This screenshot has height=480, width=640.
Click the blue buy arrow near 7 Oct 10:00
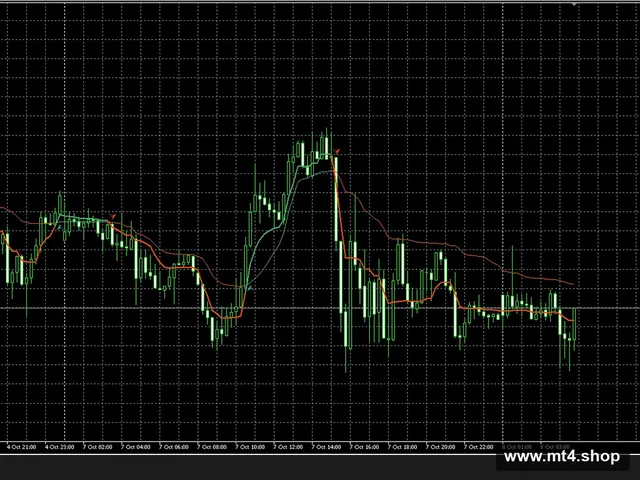pyautogui.click(x=249, y=289)
